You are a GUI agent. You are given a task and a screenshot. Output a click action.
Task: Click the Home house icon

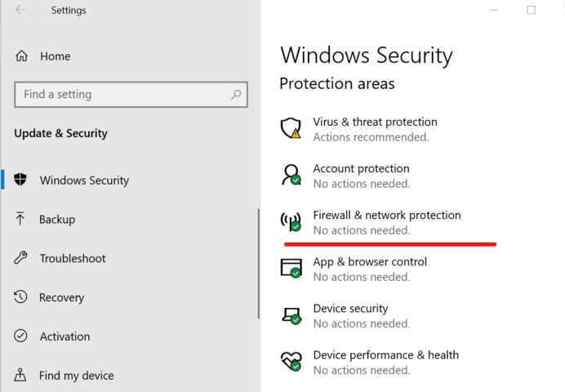(21, 56)
